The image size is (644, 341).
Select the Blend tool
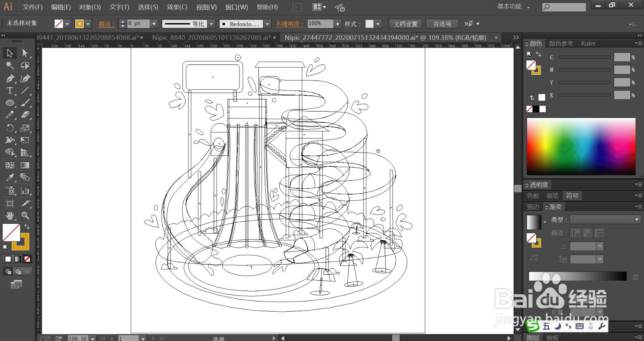coord(25,178)
